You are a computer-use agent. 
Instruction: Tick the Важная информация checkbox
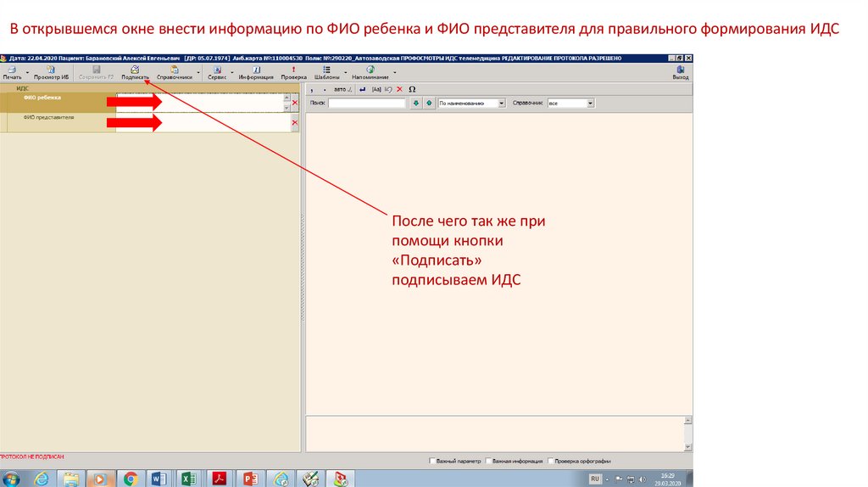[487, 461]
